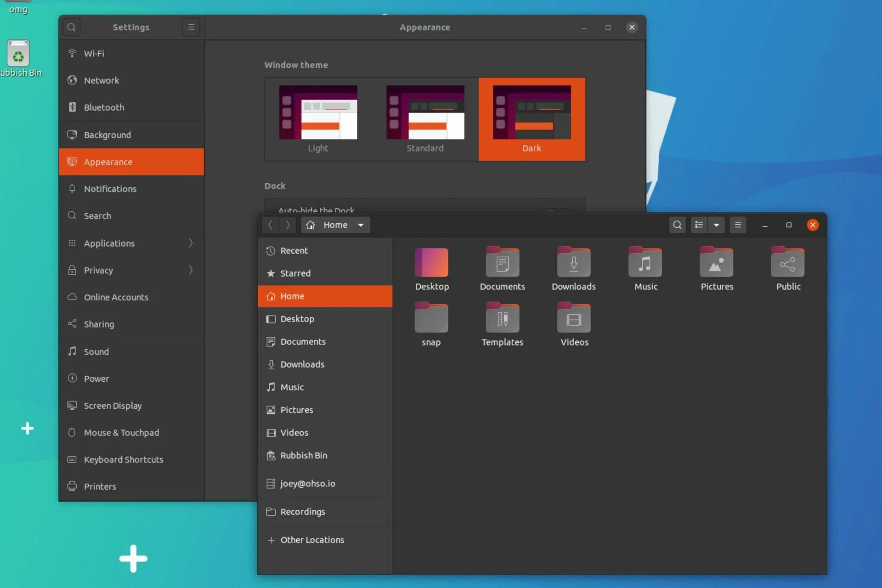Open the Settings hamburger menu

tap(191, 27)
